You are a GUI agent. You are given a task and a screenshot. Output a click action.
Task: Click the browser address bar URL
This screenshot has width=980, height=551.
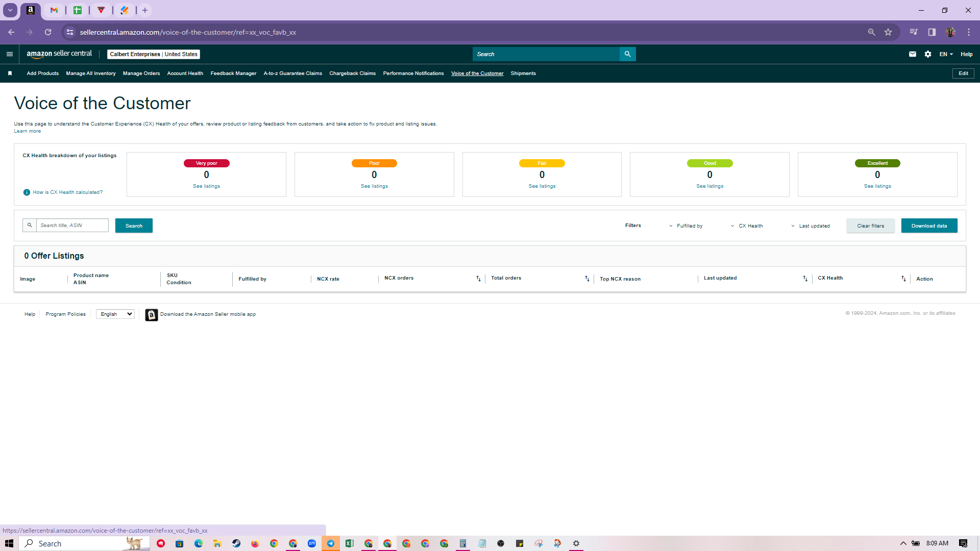point(188,32)
